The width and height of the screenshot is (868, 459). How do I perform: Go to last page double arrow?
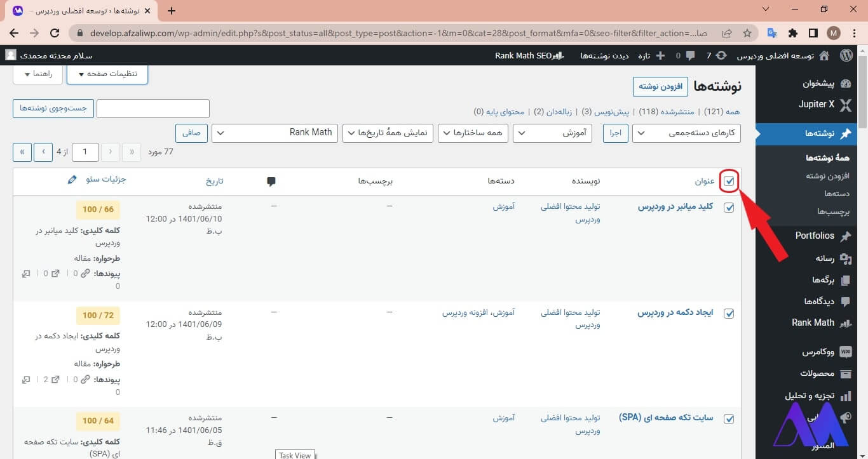(x=23, y=152)
